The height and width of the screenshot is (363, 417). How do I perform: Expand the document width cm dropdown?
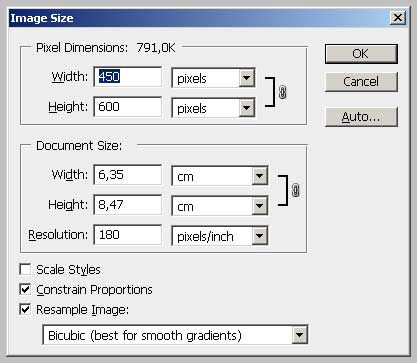pyautogui.click(x=220, y=176)
